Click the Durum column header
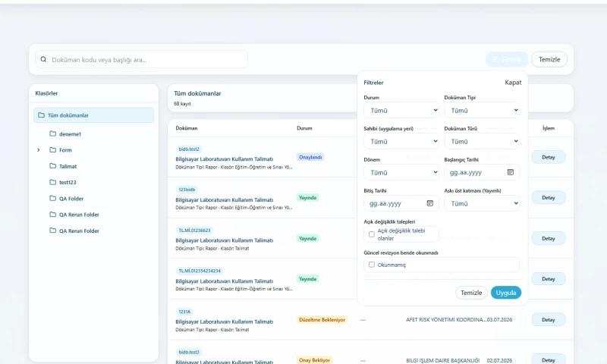Viewport: 607px width, 364px height. click(305, 128)
